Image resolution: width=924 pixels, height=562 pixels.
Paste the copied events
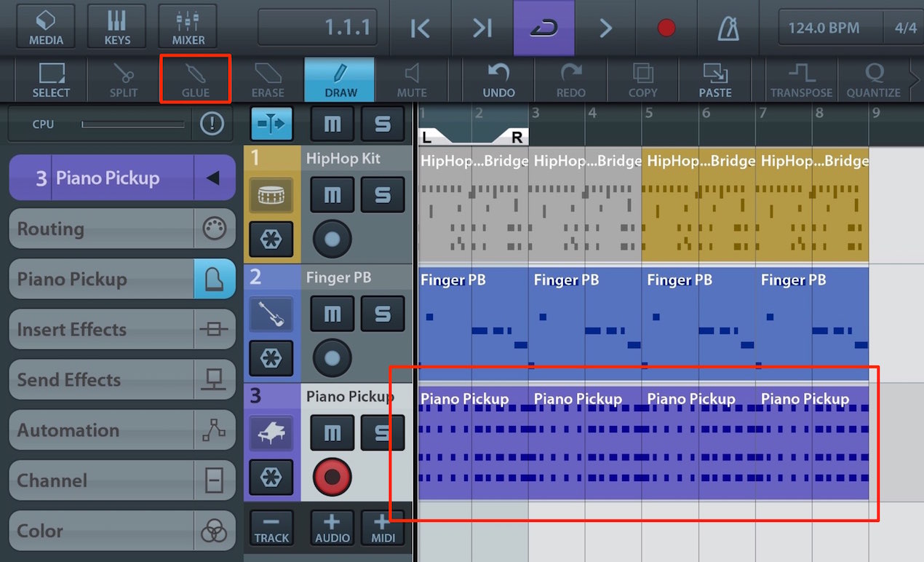pyautogui.click(x=715, y=80)
